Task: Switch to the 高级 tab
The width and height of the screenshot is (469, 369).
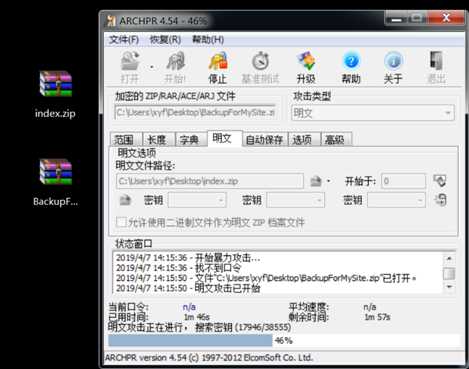Action: point(335,140)
